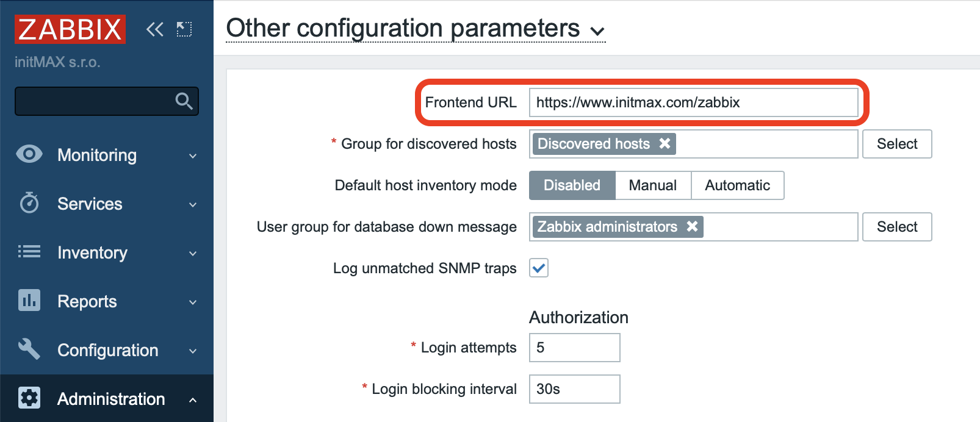Click the Administration gear icon
Viewport: 980px width, 422px height.
[29, 398]
